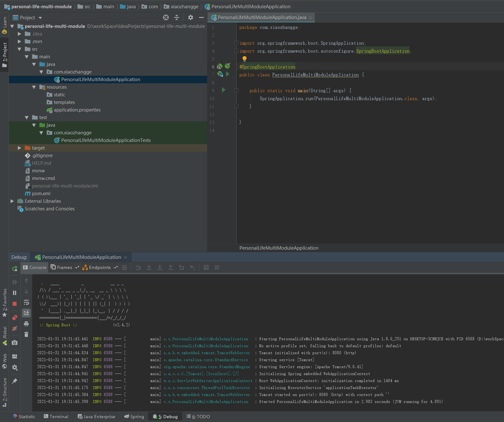
Task: Run main method from gutter arrow
Action: pos(224,90)
